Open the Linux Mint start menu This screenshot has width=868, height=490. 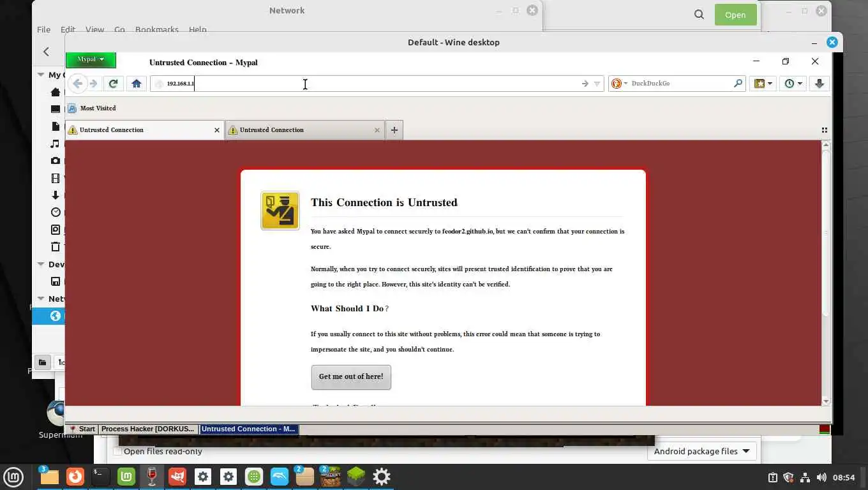(13, 477)
